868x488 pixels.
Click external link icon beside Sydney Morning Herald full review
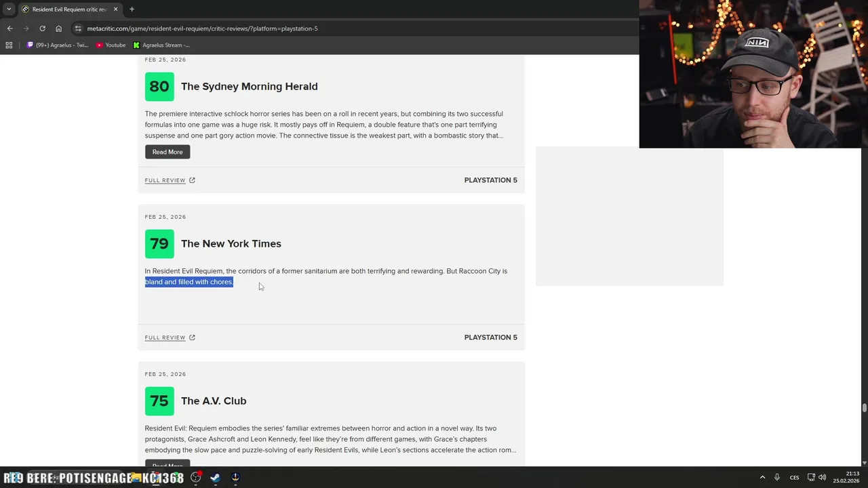[x=192, y=180]
